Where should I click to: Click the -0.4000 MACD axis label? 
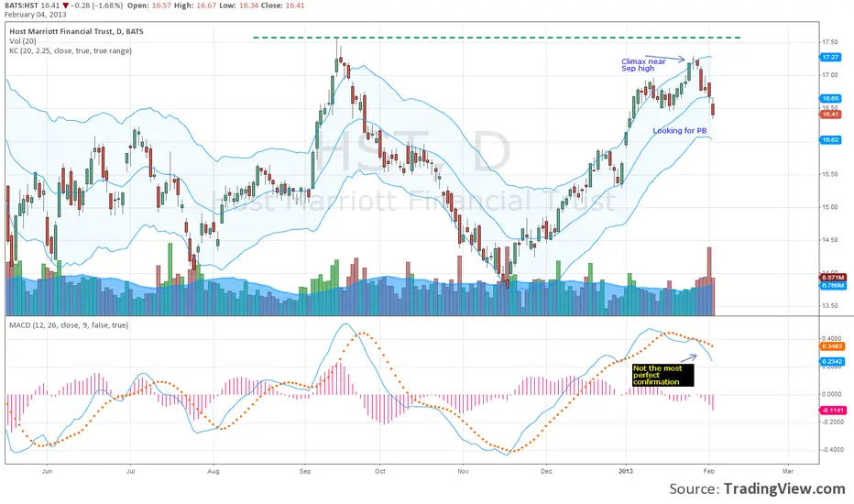click(x=831, y=450)
